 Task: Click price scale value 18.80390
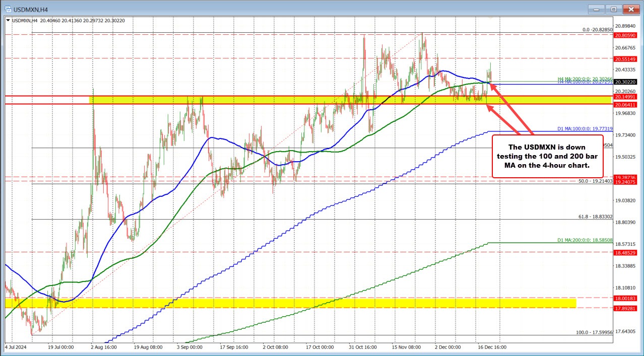(626, 222)
